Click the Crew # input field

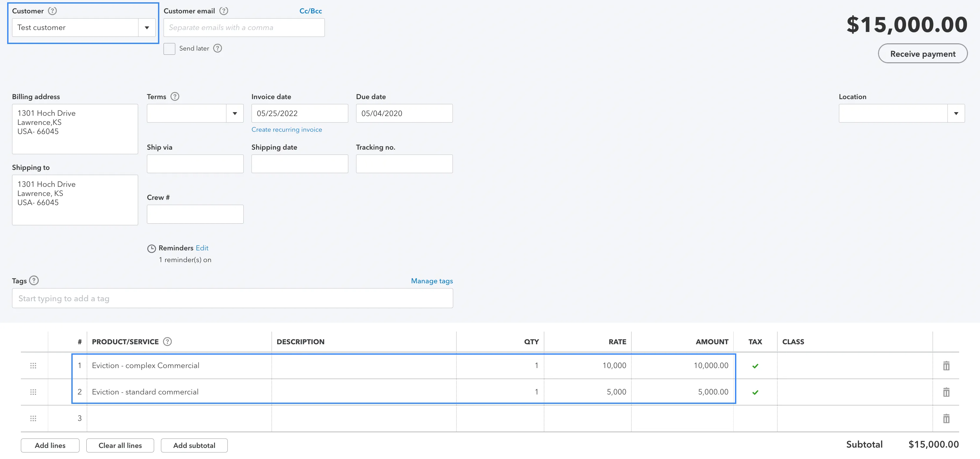[195, 214]
